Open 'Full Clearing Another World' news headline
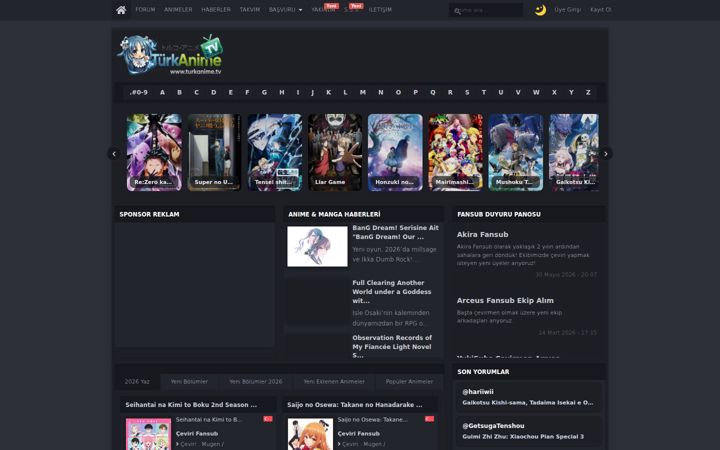The width and height of the screenshot is (720, 450). click(x=392, y=292)
